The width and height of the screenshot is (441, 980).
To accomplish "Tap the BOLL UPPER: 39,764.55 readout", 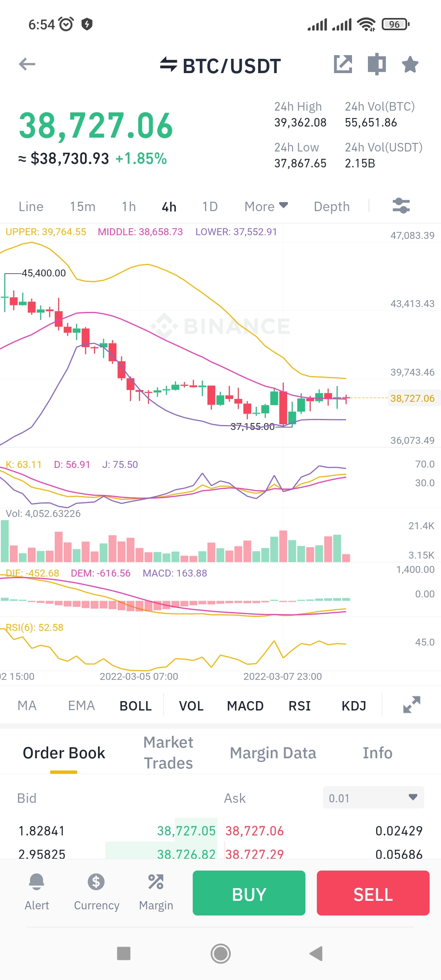I will [x=46, y=232].
